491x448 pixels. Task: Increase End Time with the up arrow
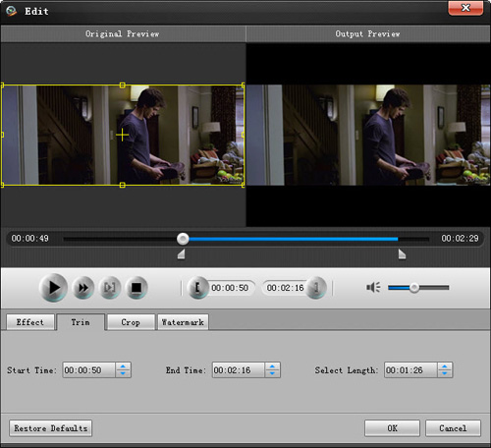click(272, 366)
